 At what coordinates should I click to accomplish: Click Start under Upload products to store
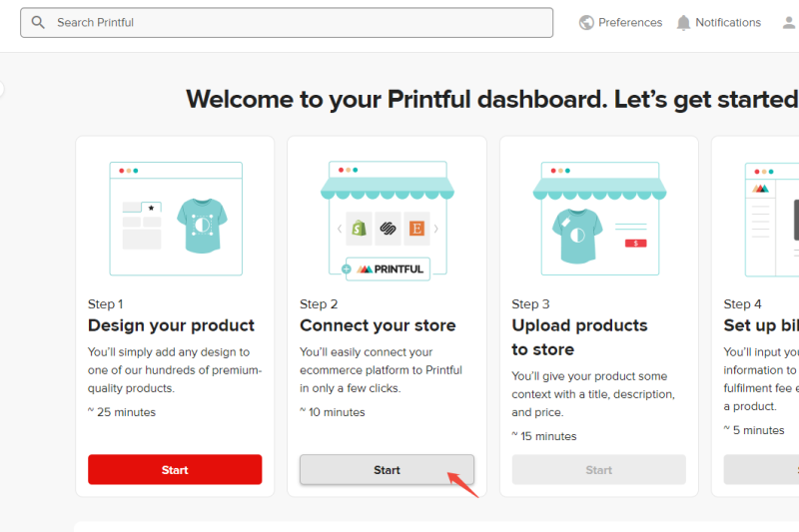pos(598,469)
